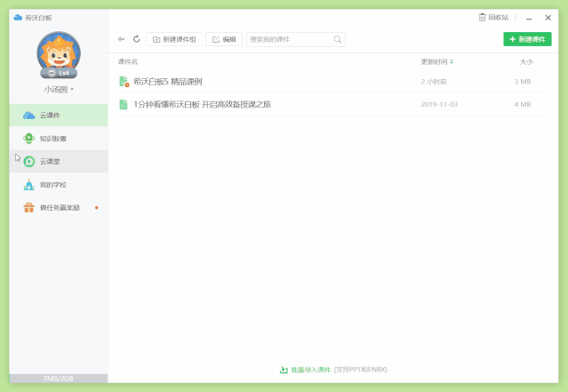Click the 编辑 button
568x392 pixels.
(x=224, y=39)
